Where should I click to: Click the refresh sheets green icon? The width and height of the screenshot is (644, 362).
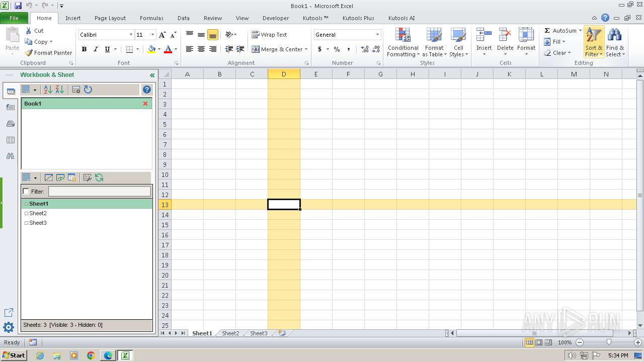tap(99, 177)
